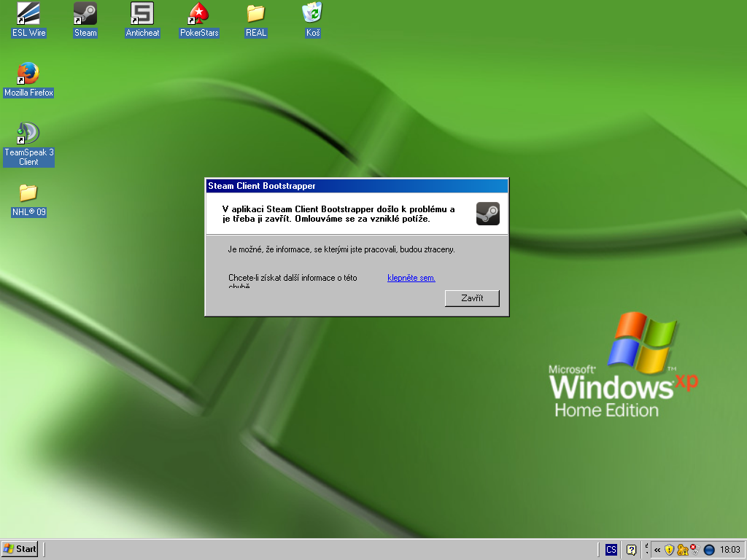Select the TeamSpeak 3 Client icon
Screen dimensions: 747x560
(x=28, y=133)
